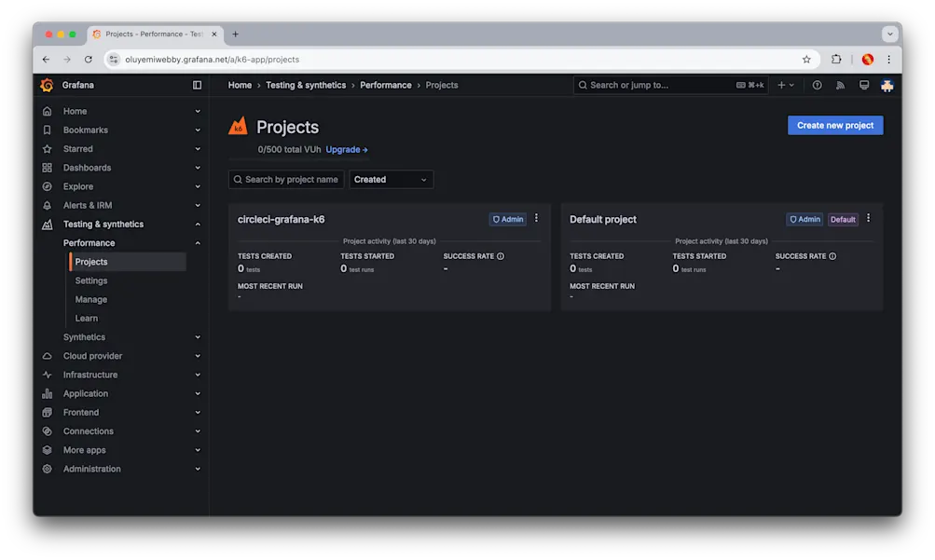The height and width of the screenshot is (560, 935).
Task: Select the Explore compass icon
Action: coord(46,185)
